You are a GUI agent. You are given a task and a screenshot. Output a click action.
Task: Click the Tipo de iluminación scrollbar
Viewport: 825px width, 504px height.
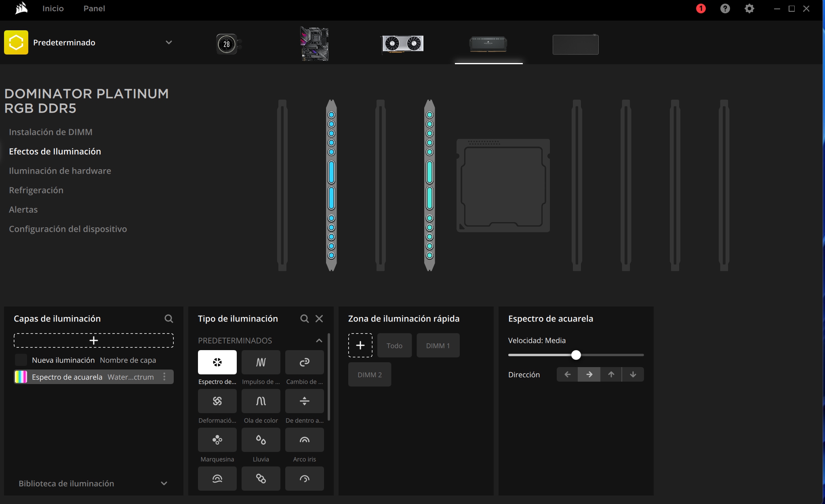329,377
